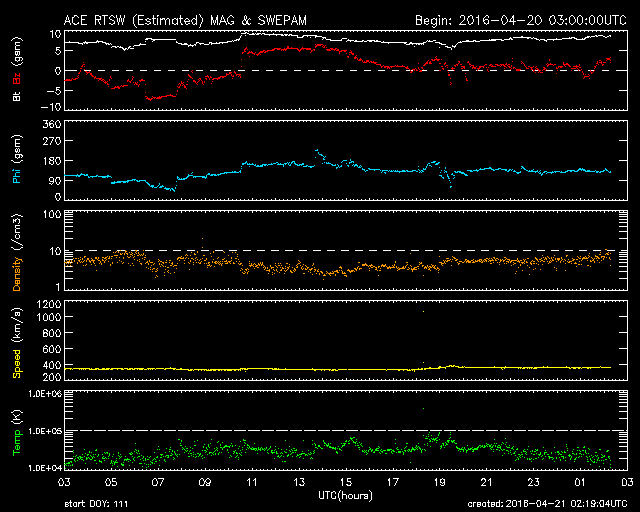
Task: Click the "Begin: 2016-04-20 03:00:00UTC" label
Action: [521, 20]
